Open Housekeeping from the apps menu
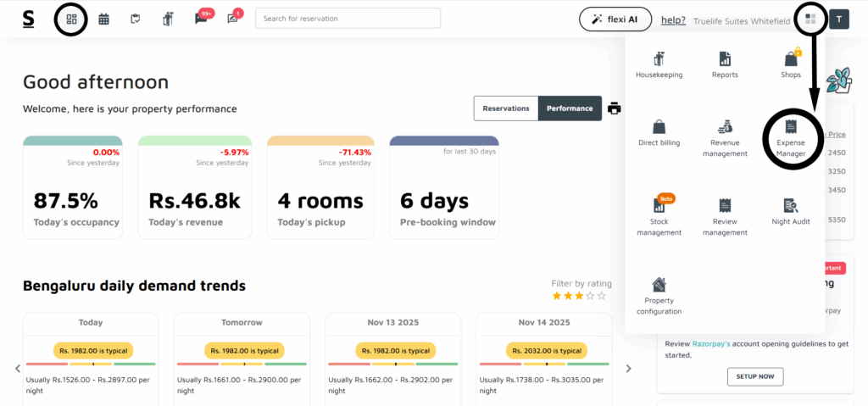 pyautogui.click(x=659, y=64)
